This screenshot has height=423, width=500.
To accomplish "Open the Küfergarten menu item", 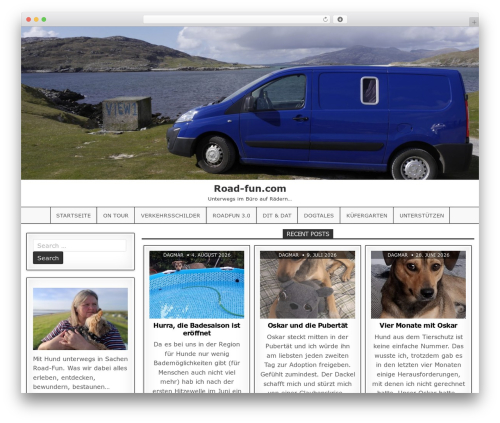I will (x=367, y=215).
